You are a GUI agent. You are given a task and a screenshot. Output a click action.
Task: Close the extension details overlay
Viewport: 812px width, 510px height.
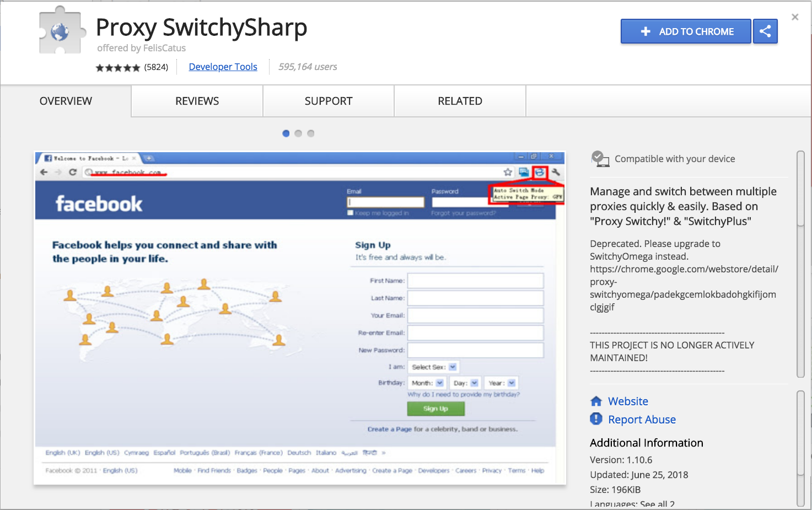(x=794, y=17)
